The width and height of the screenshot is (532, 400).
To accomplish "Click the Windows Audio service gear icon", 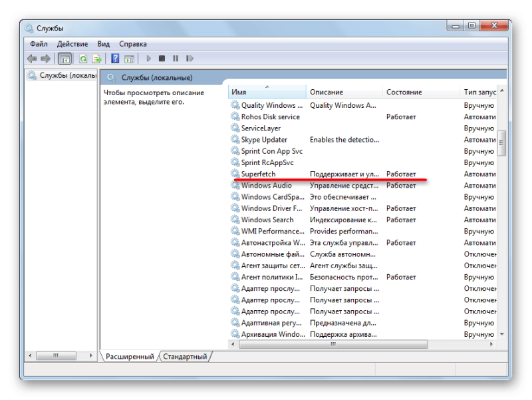I will (x=235, y=185).
